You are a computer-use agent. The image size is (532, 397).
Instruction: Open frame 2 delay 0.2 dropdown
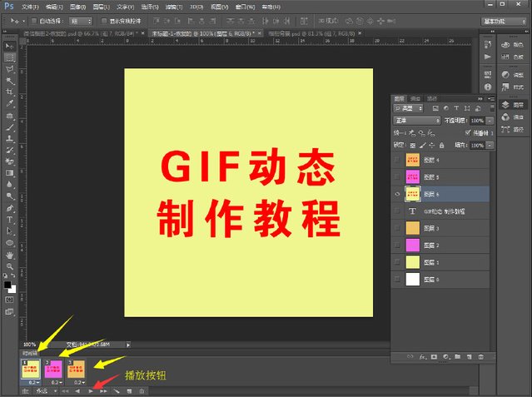[x=57, y=382]
